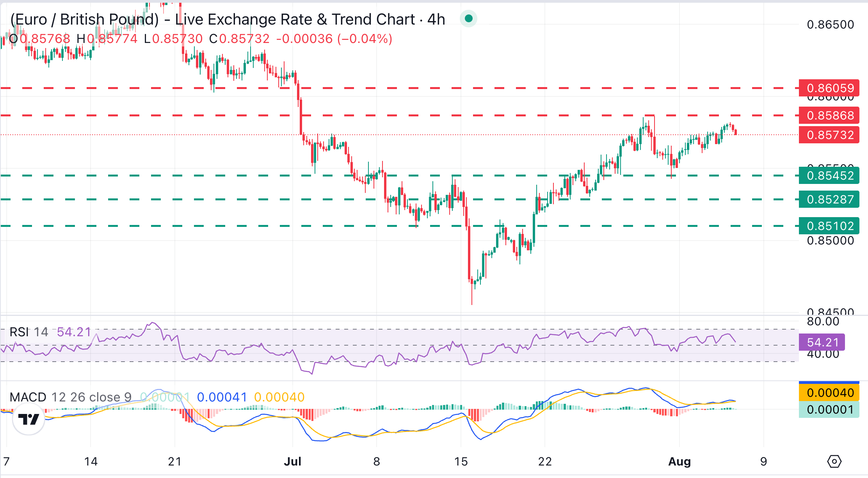868x478 pixels.
Task: Click the MACD 12 26 close 9 legend
Action: [71, 397]
